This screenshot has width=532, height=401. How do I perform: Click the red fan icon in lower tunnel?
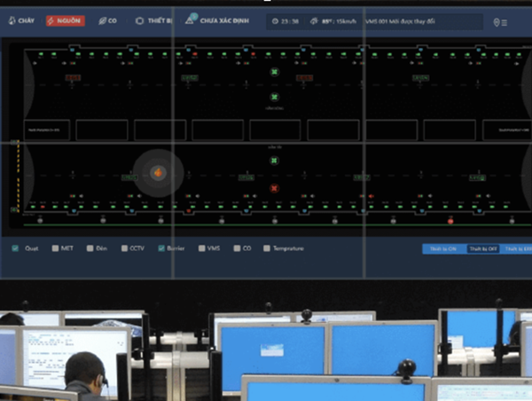pos(274,188)
